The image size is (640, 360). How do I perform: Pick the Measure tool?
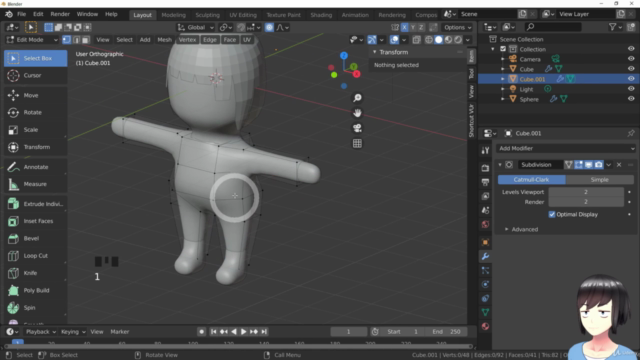point(36,184)
